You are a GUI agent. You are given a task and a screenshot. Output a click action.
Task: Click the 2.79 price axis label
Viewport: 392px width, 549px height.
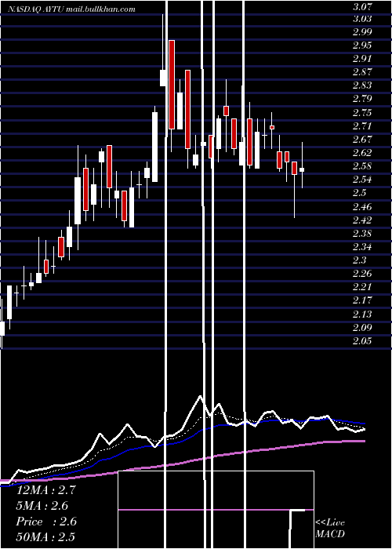coord(362,98)
